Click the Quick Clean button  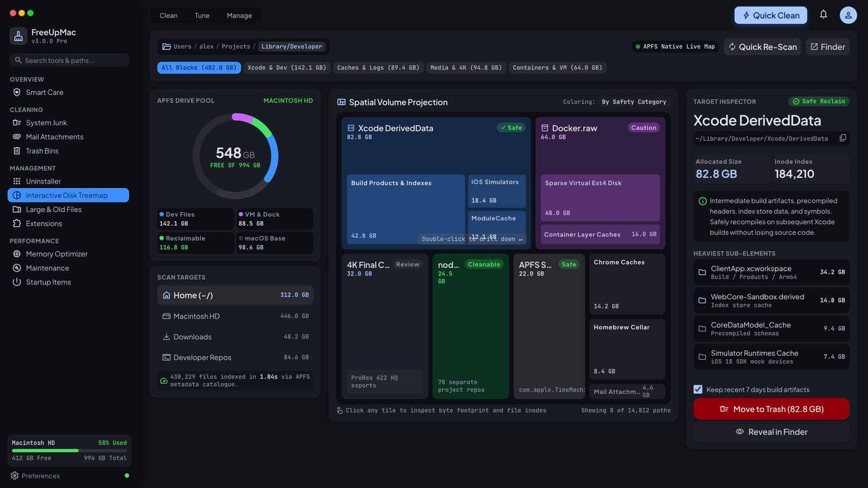pyautogui.click(x=771, y=15)
